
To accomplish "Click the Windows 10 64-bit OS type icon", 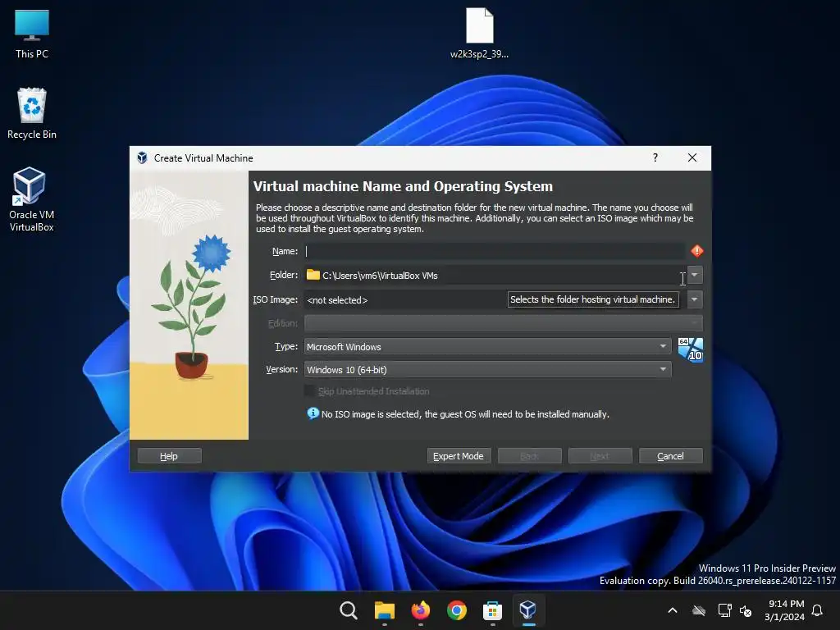I will point(691,349).
